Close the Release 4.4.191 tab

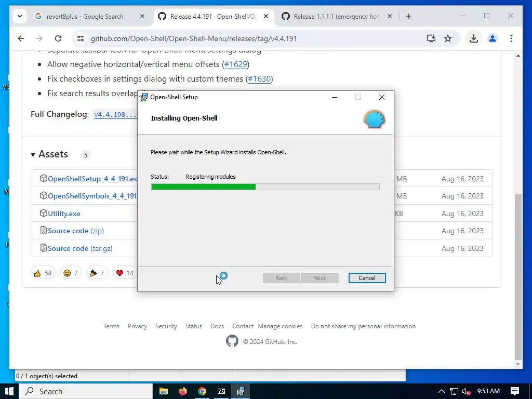point(266,16)
